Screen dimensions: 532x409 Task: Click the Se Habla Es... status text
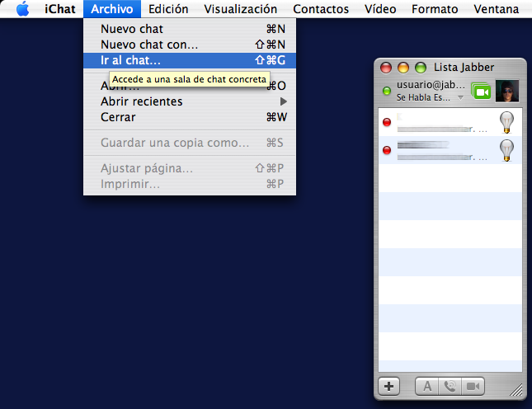click(423, 97)
